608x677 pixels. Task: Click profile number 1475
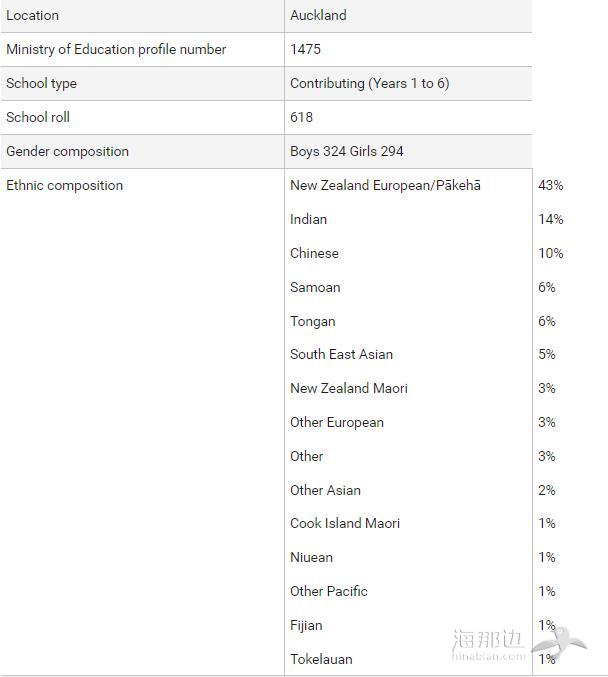(x=305, y=49)
